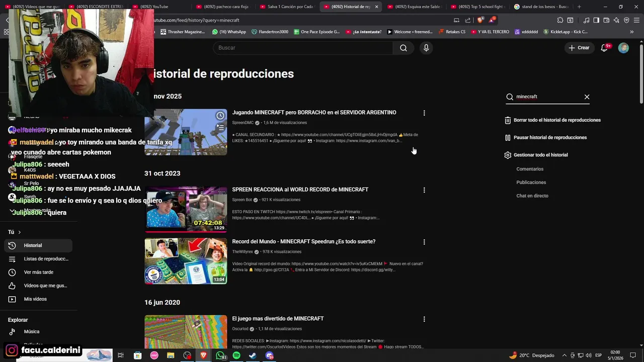
Task: Add BORRACHO video to Watch later via clock icon
Action: tap(220, 116)
